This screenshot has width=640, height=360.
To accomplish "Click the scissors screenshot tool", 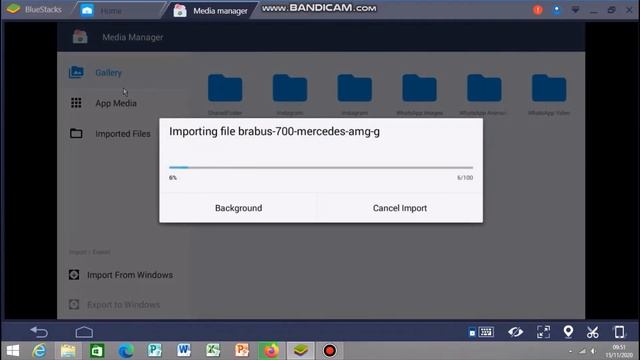I will pos(593,332).
